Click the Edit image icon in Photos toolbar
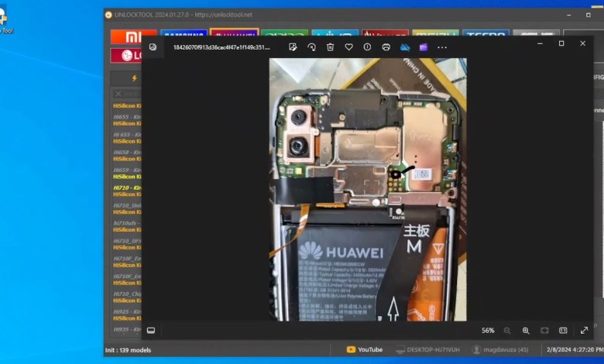 293,47
